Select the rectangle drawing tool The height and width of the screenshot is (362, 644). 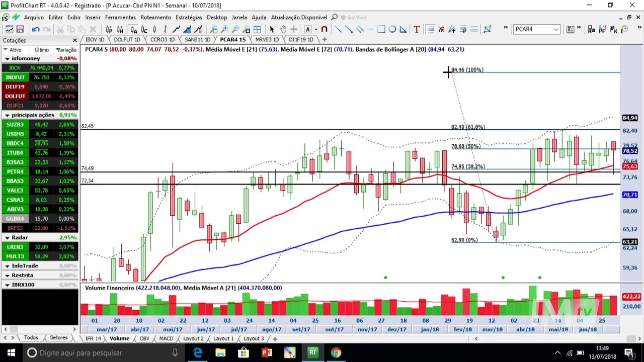pos(381,29)
